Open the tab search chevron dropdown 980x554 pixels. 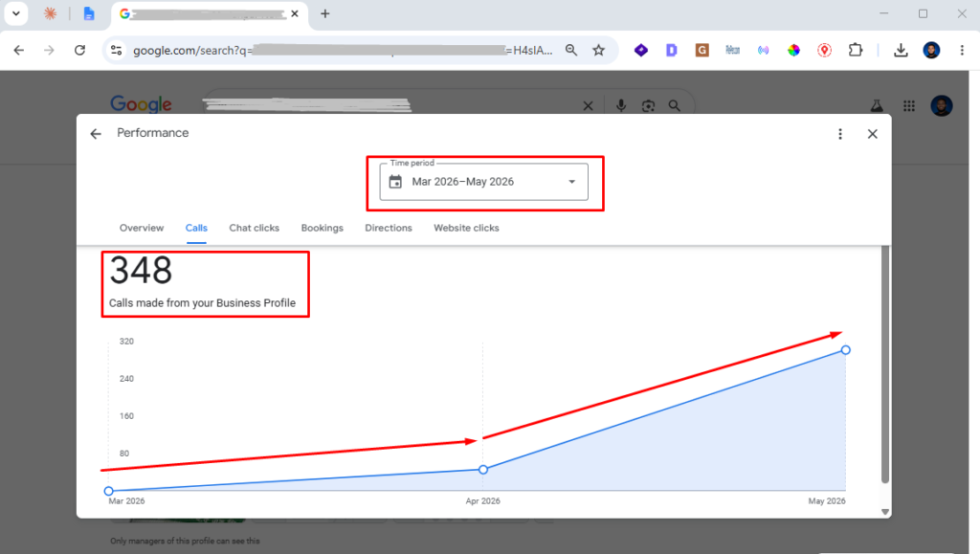(16, 13)
